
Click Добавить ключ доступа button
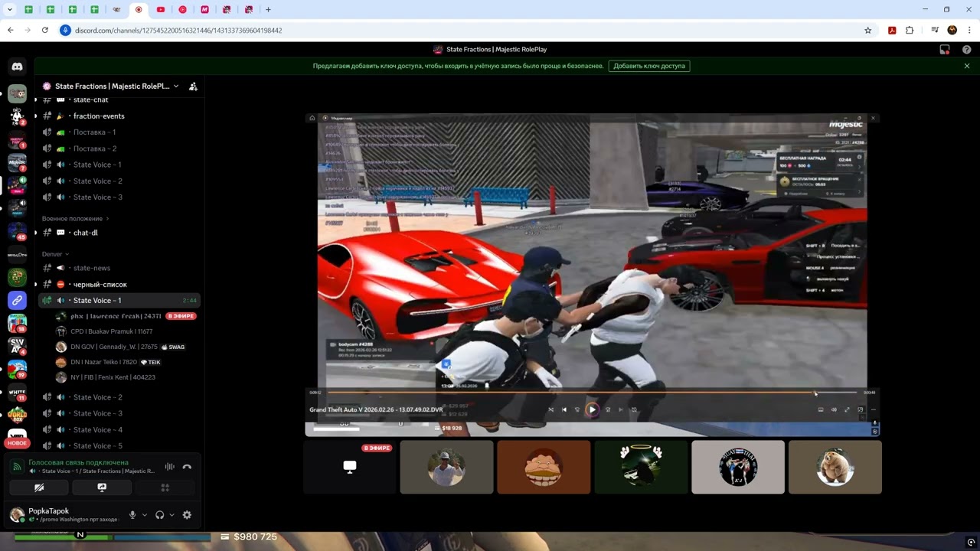649,66
